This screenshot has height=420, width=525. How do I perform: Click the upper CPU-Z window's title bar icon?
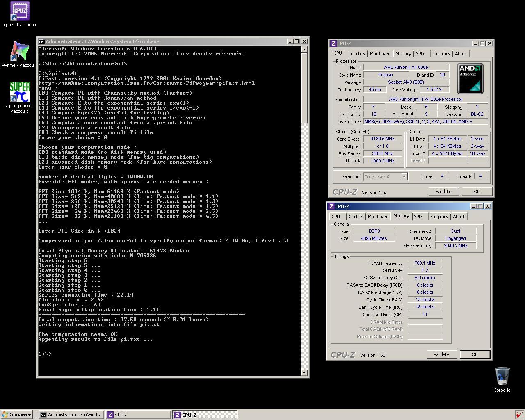tap(333, 43)
